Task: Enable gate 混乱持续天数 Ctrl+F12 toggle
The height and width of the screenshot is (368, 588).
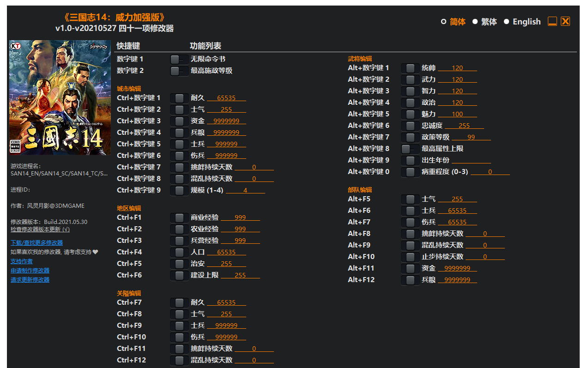Action: point(179,360)
